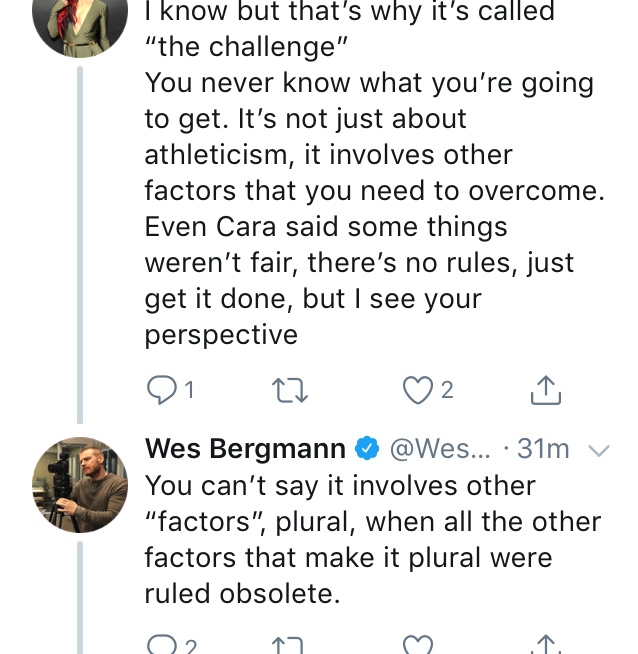This screenshot has width=638, height=654.
Task: Open the 31m timestamp
Action: [543, 449]
